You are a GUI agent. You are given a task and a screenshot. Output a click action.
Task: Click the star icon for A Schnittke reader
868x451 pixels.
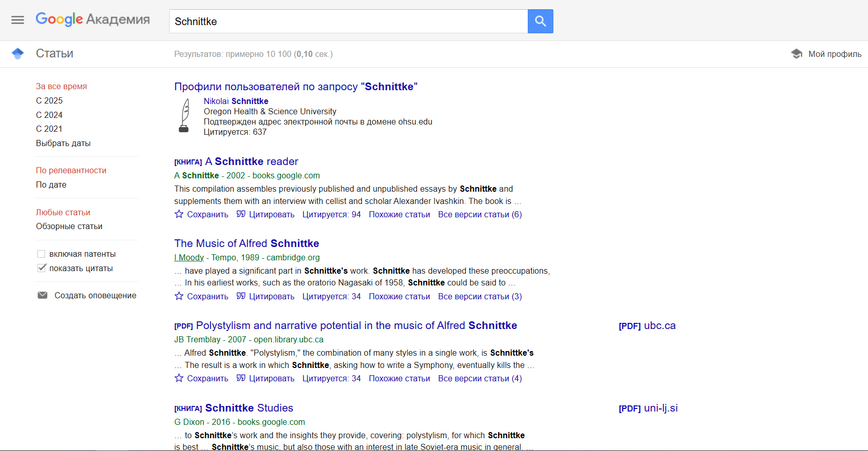179,214
